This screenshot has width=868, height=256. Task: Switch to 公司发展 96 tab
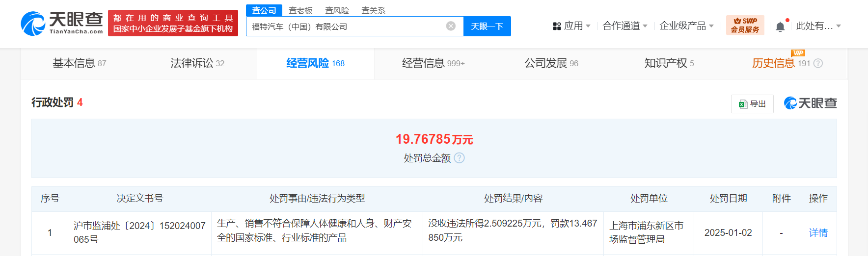pyautogui.click(x=551, y=63)
